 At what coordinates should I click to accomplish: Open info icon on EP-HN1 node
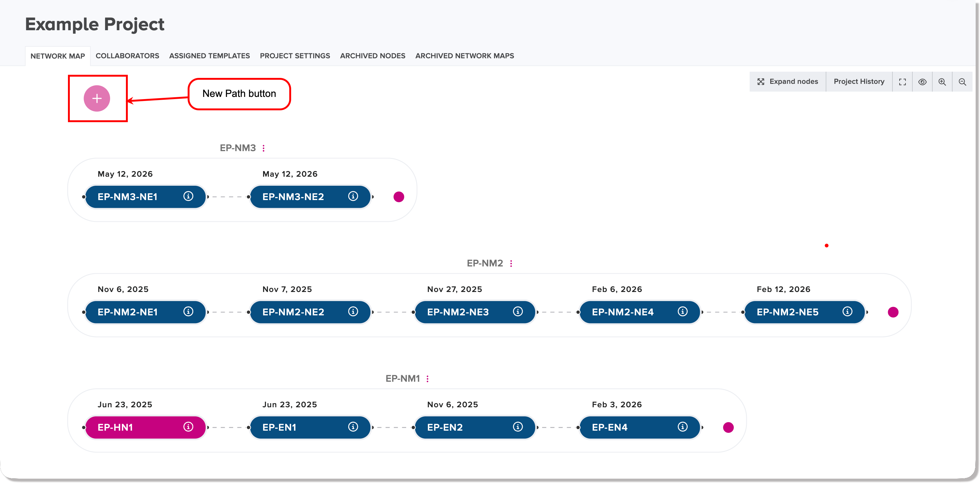188,427
